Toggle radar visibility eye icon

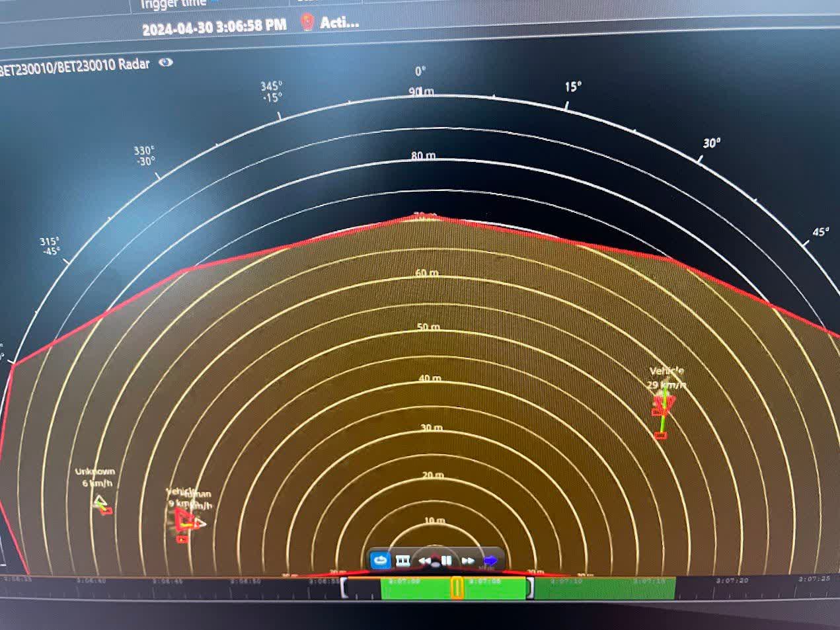(166, 63)
